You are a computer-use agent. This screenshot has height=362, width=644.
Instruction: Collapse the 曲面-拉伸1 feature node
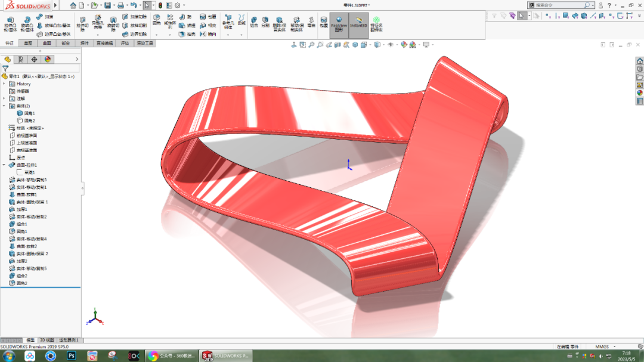(4, 165)
